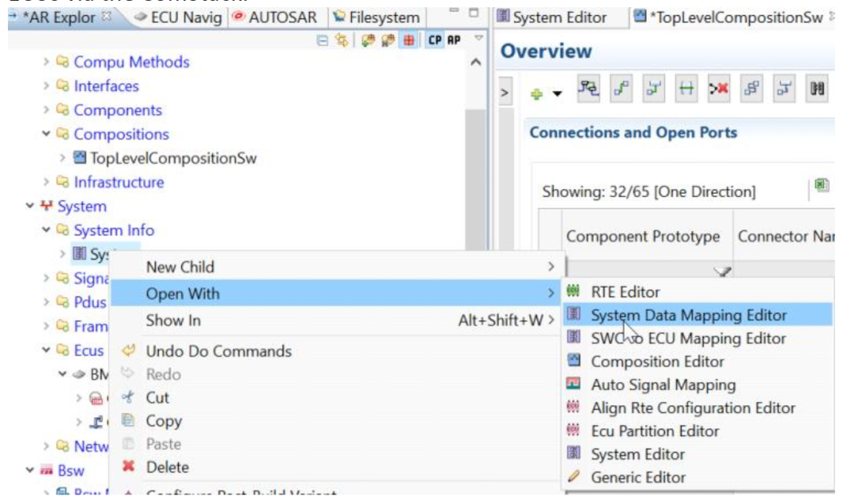This screenshot has width=862, height=504.
Task: Click the Showing 32/65 One Direction text
Action: 649,191
